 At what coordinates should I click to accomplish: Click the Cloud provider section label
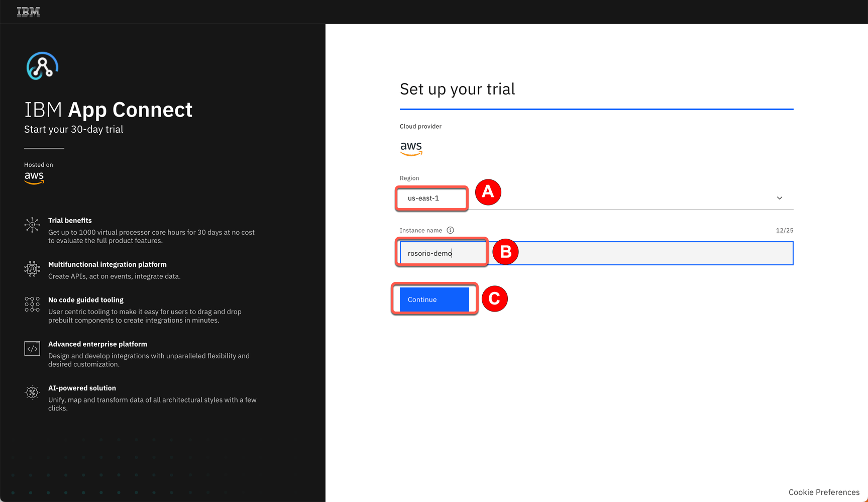[420, 126]
